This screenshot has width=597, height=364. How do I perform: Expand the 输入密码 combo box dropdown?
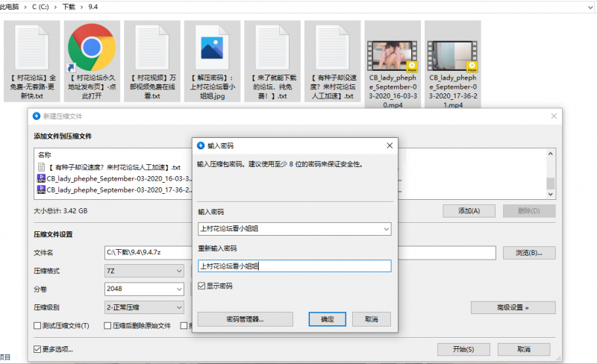point(385,229)
